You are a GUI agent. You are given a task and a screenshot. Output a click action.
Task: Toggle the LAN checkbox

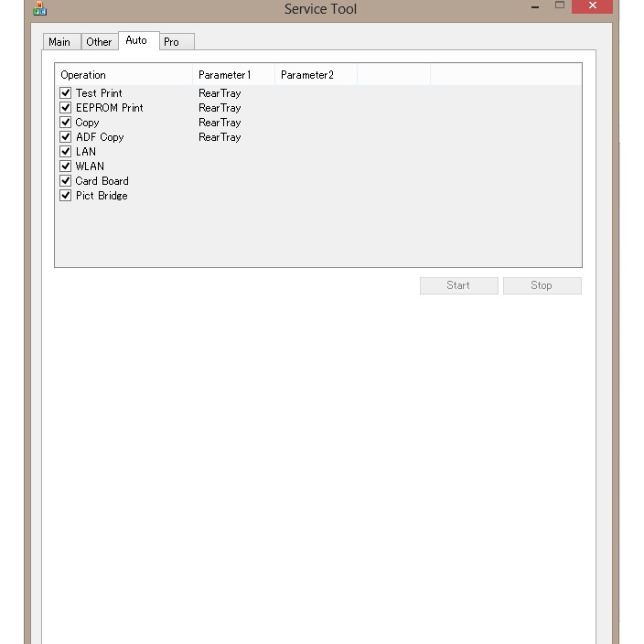coord(66,152)
